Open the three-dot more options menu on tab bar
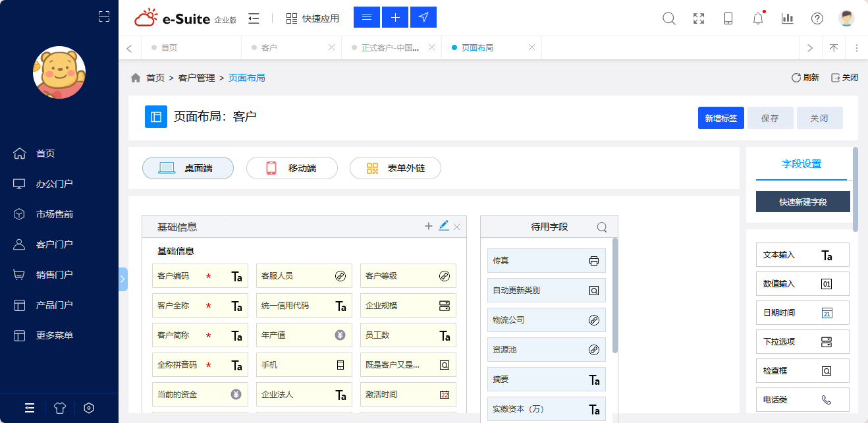 (x=857, y=47)
